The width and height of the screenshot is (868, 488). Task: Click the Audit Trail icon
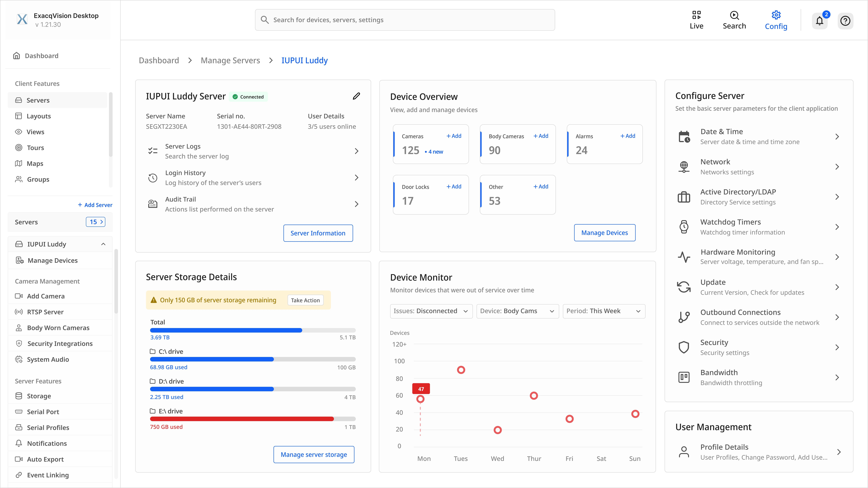click(x=153, y=204)
